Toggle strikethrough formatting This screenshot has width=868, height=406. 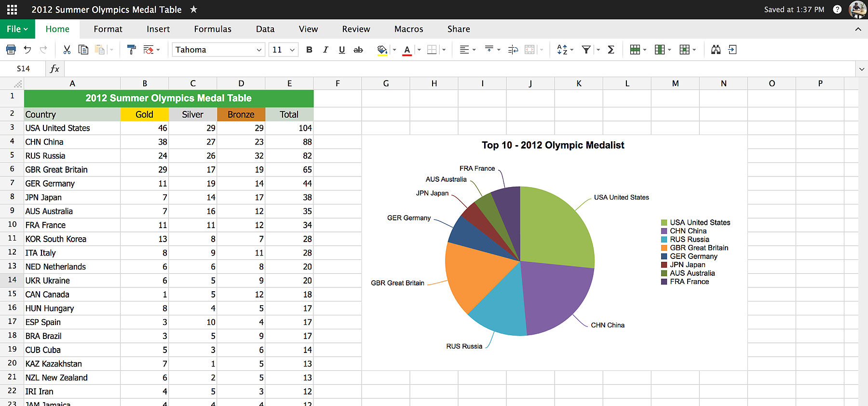[x=358, y=50]
